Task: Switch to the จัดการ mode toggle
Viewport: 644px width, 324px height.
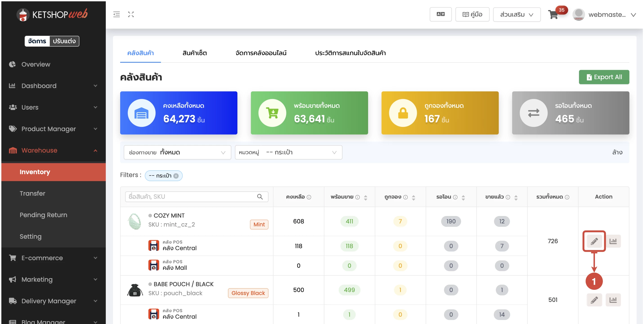Action: [37, 41]
